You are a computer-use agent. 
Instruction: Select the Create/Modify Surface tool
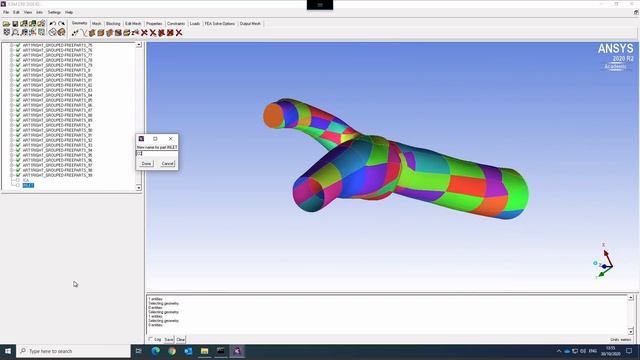[x=92, y=33]
